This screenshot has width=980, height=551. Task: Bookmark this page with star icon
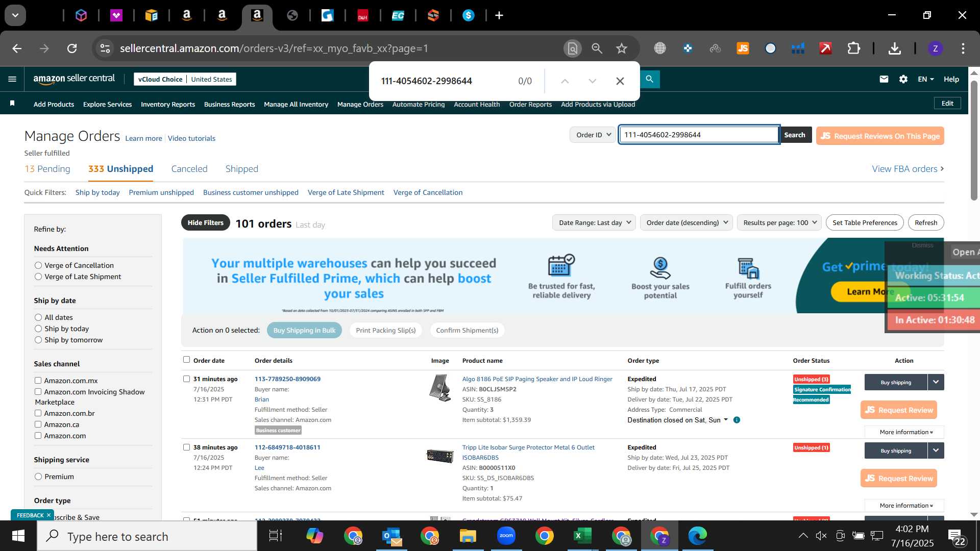coord(621,48)
